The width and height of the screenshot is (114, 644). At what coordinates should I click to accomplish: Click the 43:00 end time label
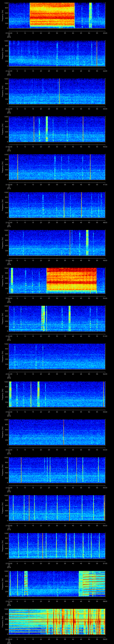105,33
